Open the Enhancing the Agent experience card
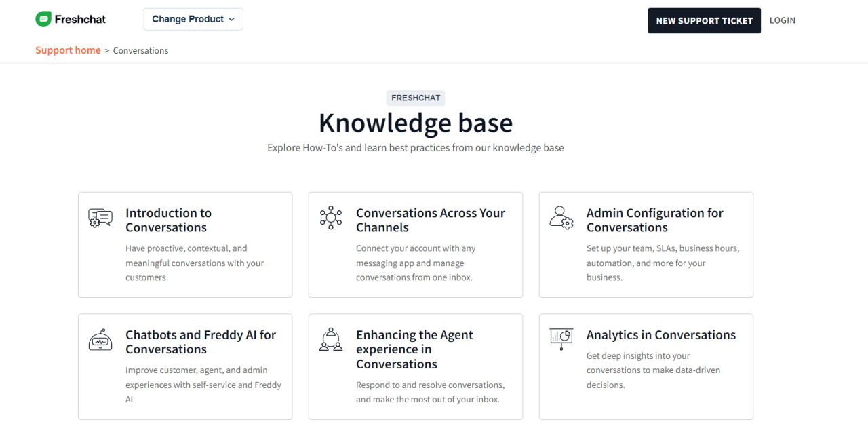 415,366
